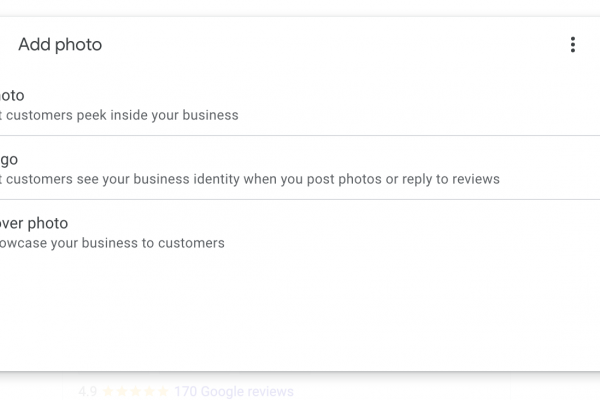Click the first rating star
Image resolution: width=600 pixels, height=400 pixels.
[x=109, y=391]
